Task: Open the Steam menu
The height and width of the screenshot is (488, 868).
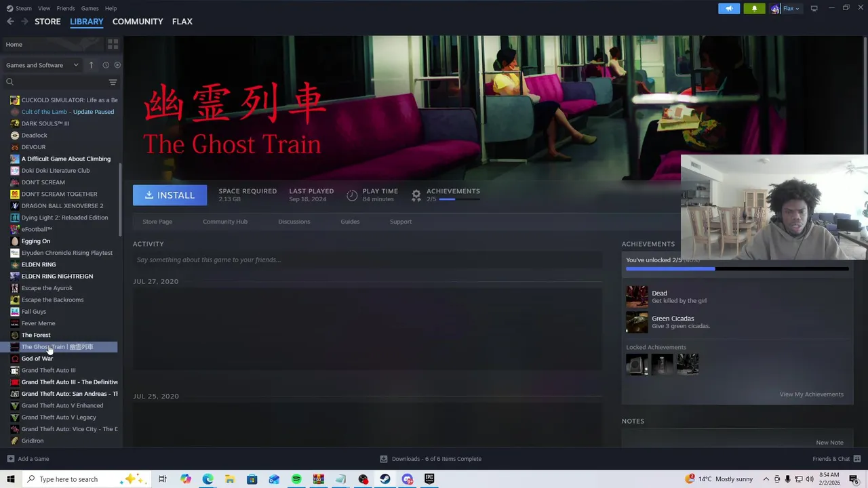Action: pos(19,8)
